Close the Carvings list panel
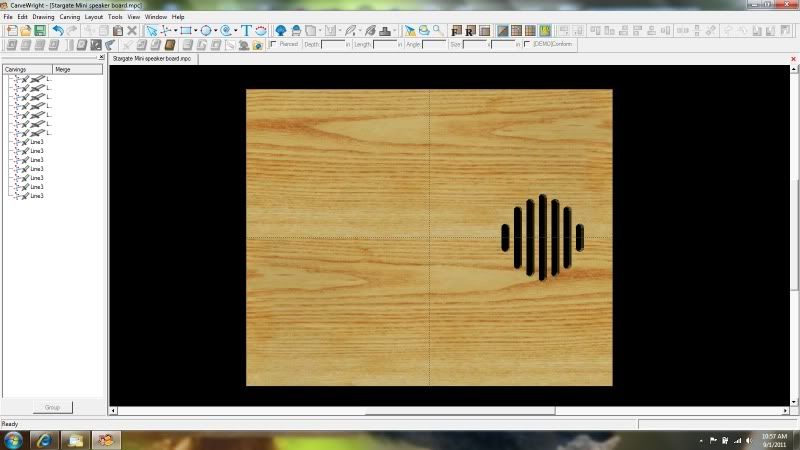 pos(101,57)
